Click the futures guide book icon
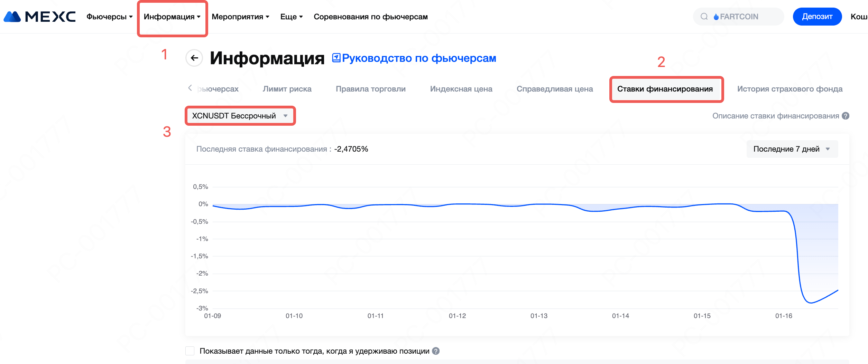This screenshot has width=868, height=364. 336,58
